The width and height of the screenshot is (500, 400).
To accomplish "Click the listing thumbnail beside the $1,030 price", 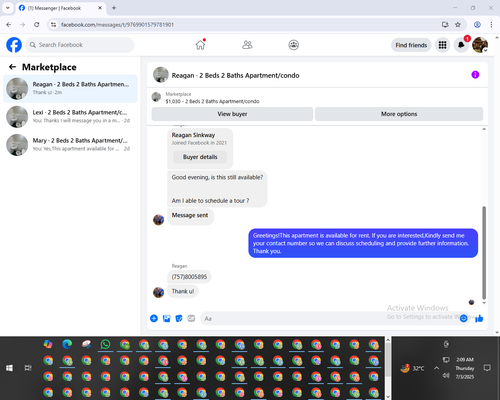I will pos(156,97).
